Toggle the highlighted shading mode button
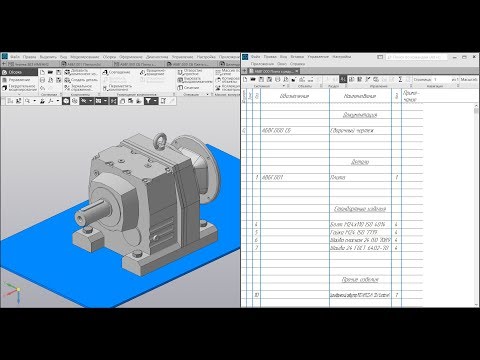Image resolution: width=480 pixels, height=360 pixels. pos(66,101)
